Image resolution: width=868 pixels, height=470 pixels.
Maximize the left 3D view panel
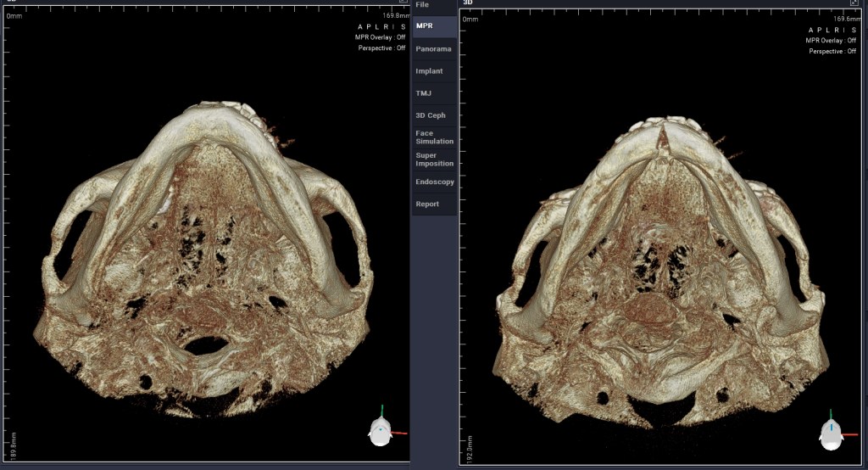(403, 3)
